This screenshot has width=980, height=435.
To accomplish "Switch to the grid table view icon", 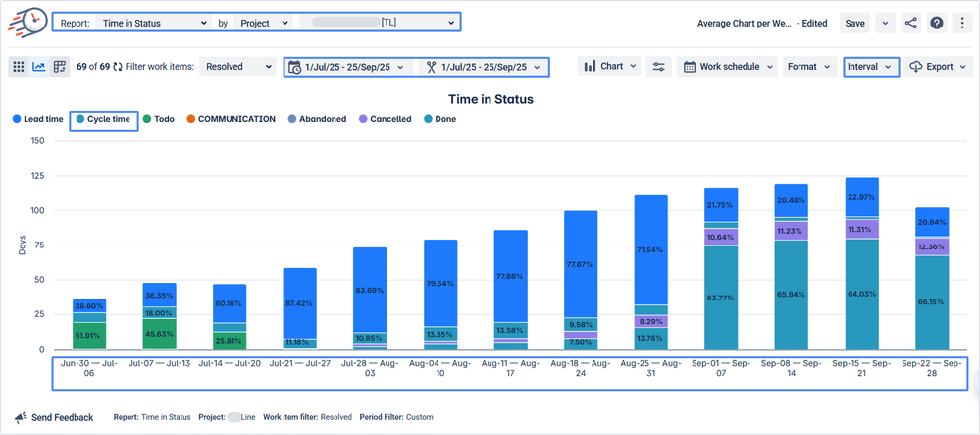I will pyautogui.click(x=19, y=67).
